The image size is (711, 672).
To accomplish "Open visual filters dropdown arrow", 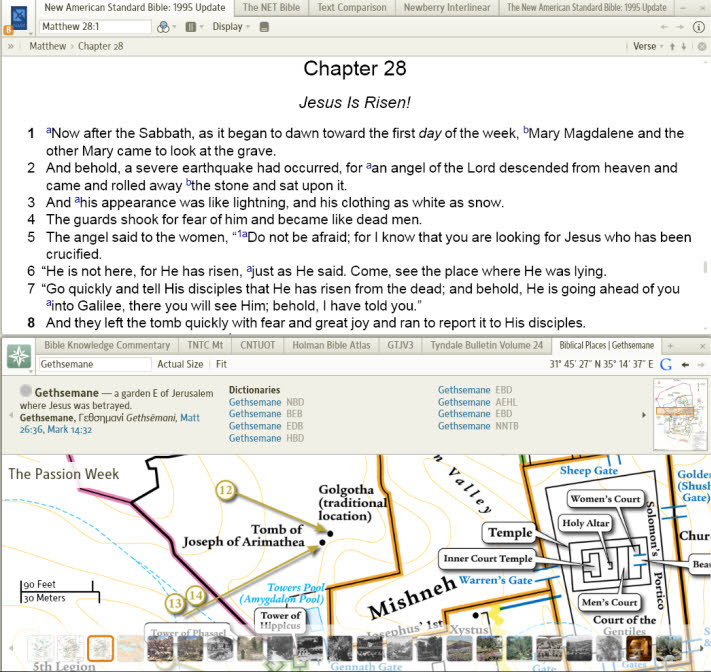I will [x=174, y=27].
